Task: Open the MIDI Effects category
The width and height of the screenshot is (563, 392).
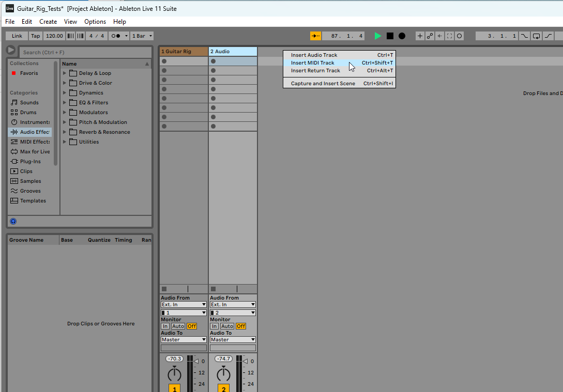Action: pyautogui.click(x=30, y=142)
